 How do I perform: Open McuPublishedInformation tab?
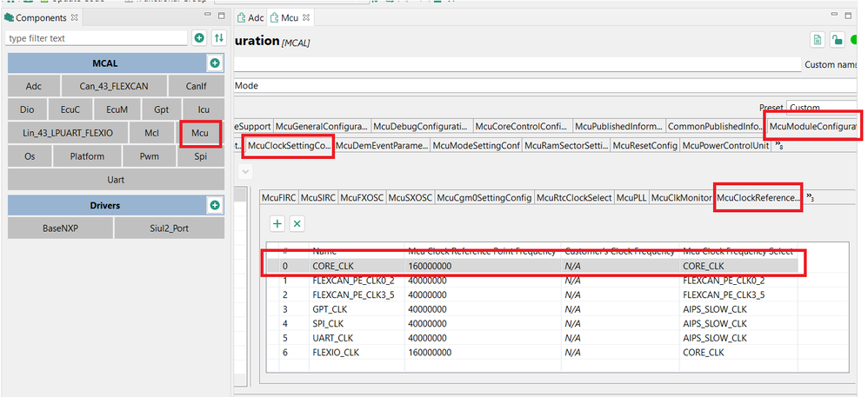pyautogui.click(x=619, y=127)
